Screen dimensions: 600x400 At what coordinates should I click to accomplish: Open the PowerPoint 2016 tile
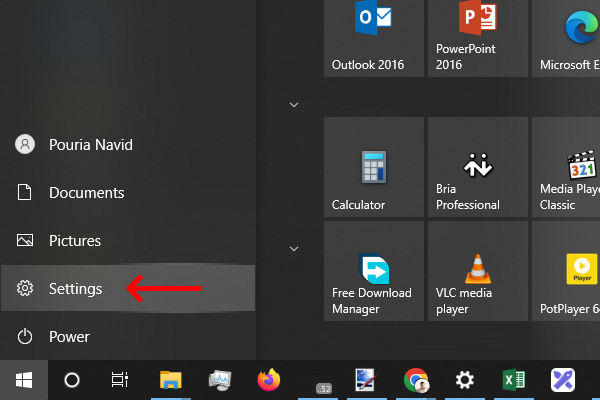478,38
